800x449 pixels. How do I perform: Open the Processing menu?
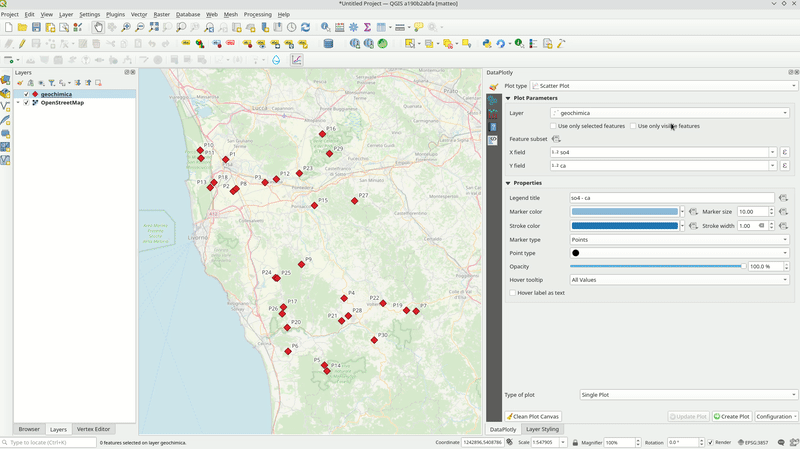[x=257, y=15]
